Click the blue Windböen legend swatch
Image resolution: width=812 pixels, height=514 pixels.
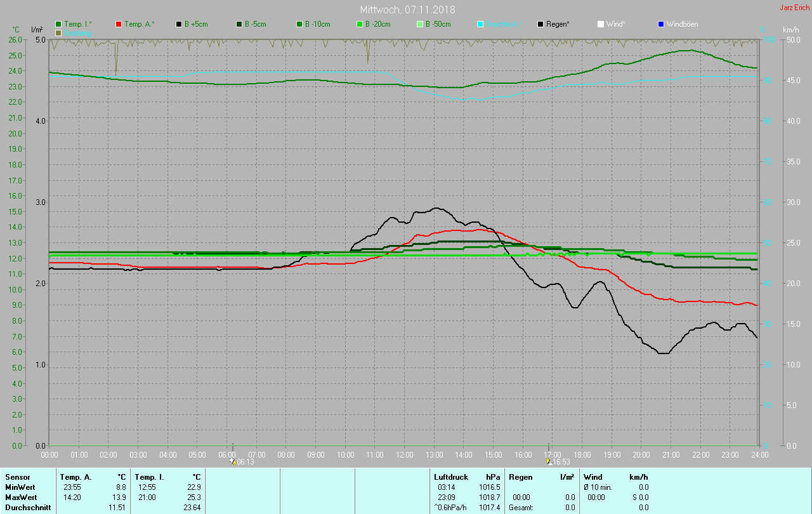tap(661, 24)
